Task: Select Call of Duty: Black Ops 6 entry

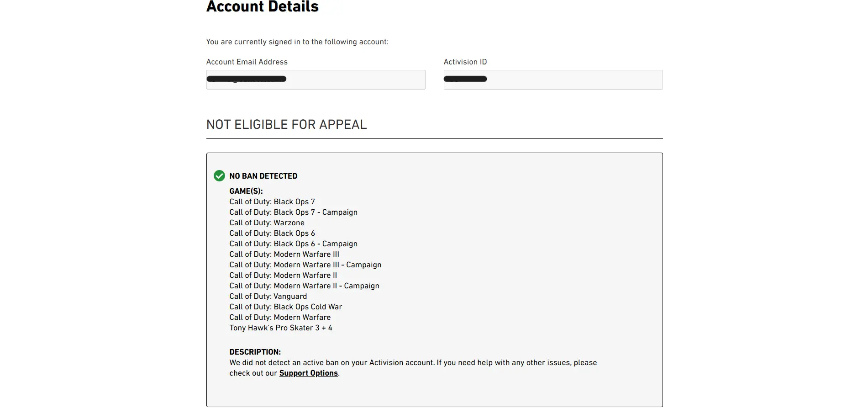Action: click(272, 233)
